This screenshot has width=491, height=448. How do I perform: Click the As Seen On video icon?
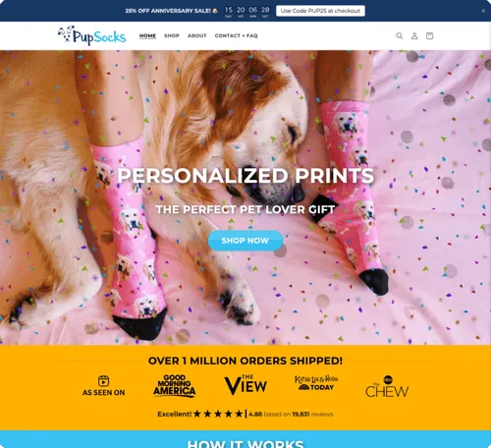tap(103, 381)
